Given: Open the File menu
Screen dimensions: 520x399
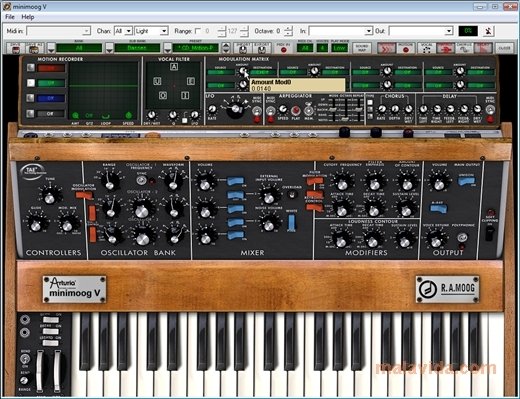Looking at the screenshot, I should pos(10,17).
